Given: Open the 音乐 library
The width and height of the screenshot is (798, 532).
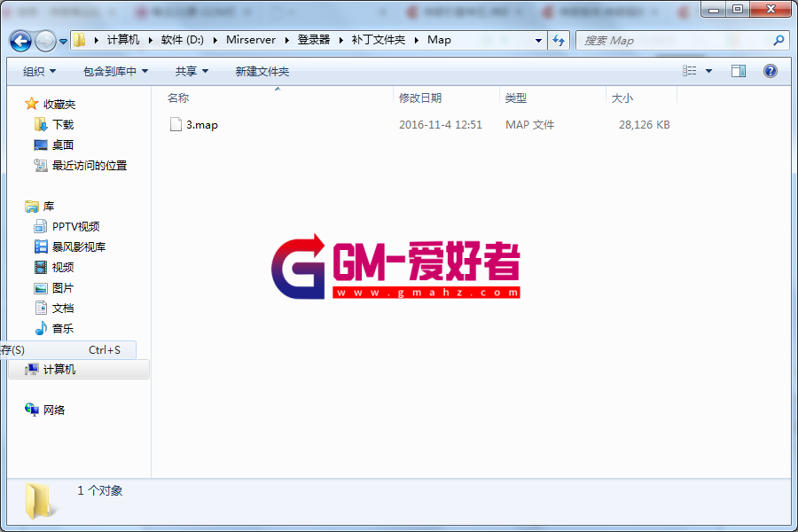Looking at the screenshot, I should [x=63, y=328].
